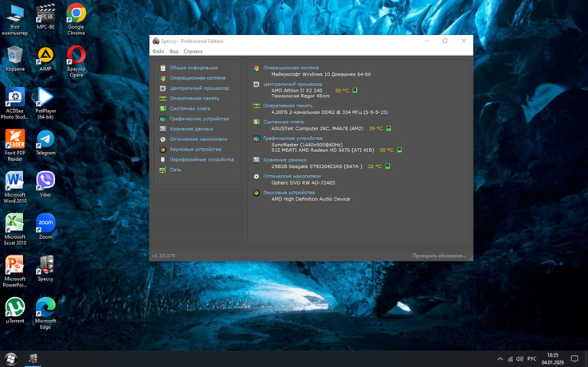Click Звуковые устройства summary heading link

tap(288, 193)
